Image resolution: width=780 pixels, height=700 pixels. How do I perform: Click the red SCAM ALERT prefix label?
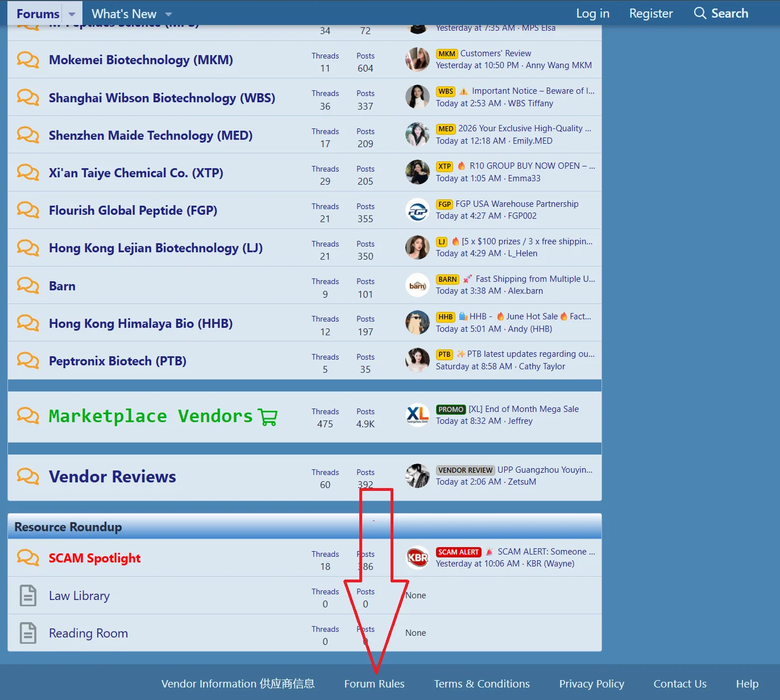point(458,552)
